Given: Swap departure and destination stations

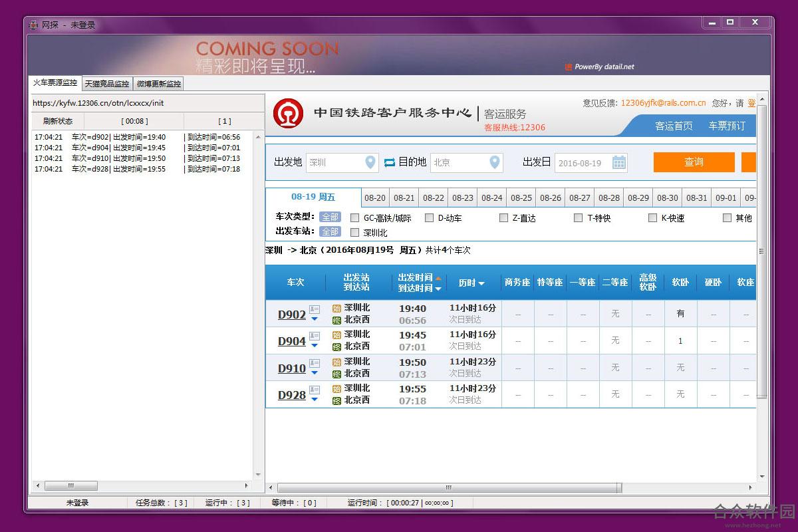Looking at the screenshot, I should (x=390, y=162).
